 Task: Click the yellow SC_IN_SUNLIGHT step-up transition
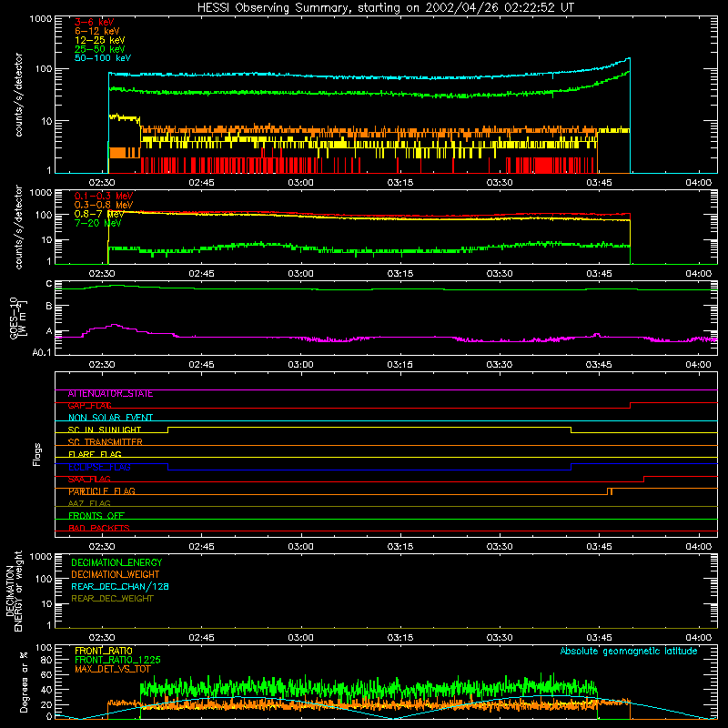click(x=168, y=430)
